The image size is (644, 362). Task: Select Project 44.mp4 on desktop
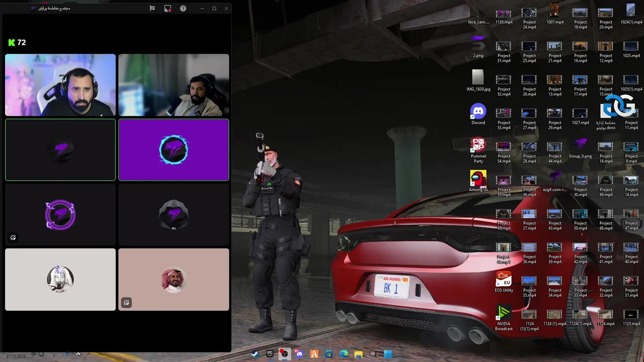point(554,153)
